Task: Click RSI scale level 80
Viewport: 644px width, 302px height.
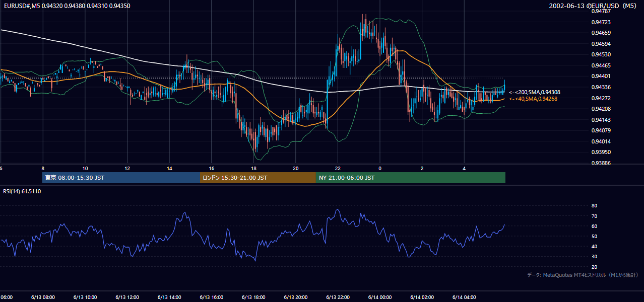Action: (x=595, y=206)
